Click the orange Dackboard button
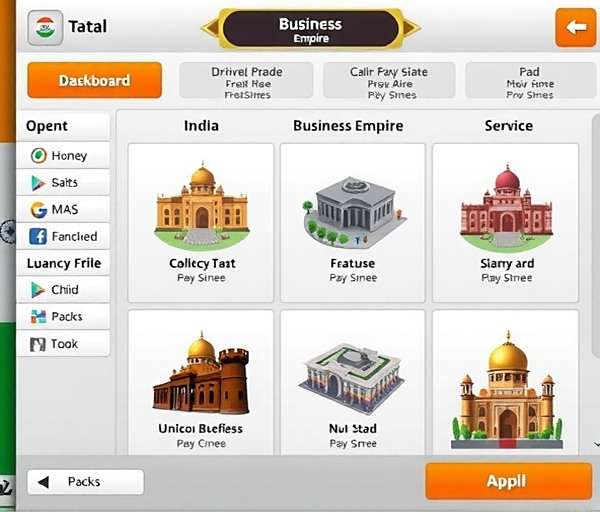The width and height of the screenshot is (600, 512). pyautogui.click(x=95, y=80)
